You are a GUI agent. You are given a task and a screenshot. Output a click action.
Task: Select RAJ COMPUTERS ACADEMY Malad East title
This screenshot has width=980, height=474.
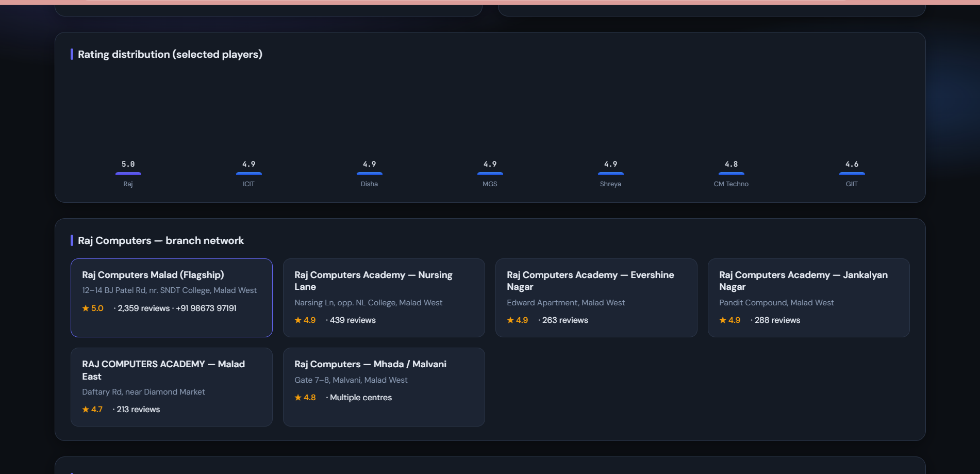pyautogui.click(x=163, y=370)
